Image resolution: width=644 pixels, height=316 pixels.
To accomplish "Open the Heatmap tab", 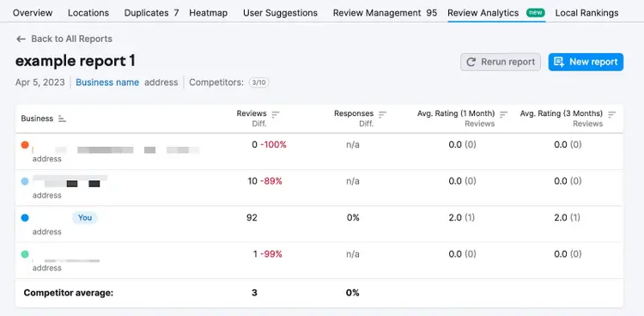I will pos(209,13).
